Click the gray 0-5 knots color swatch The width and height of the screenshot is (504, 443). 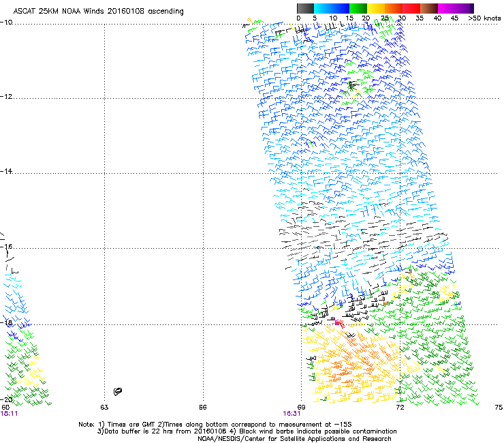[x=305, y=8]
